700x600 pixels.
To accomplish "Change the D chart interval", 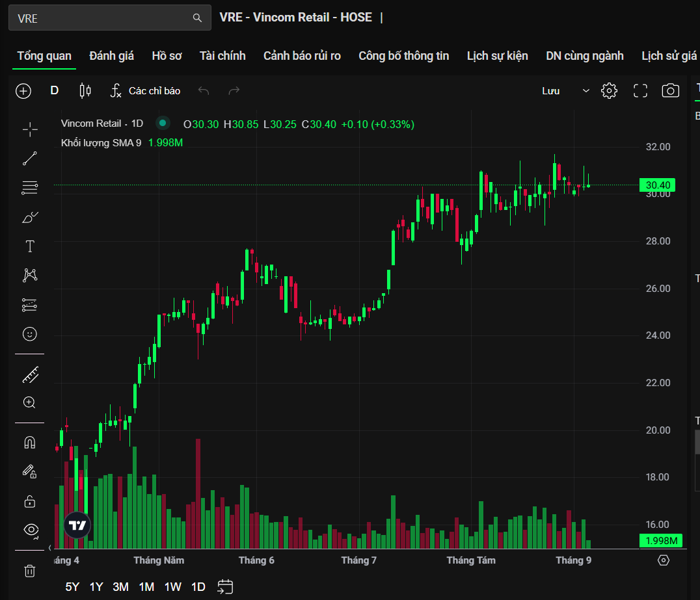I will (55, 90).
